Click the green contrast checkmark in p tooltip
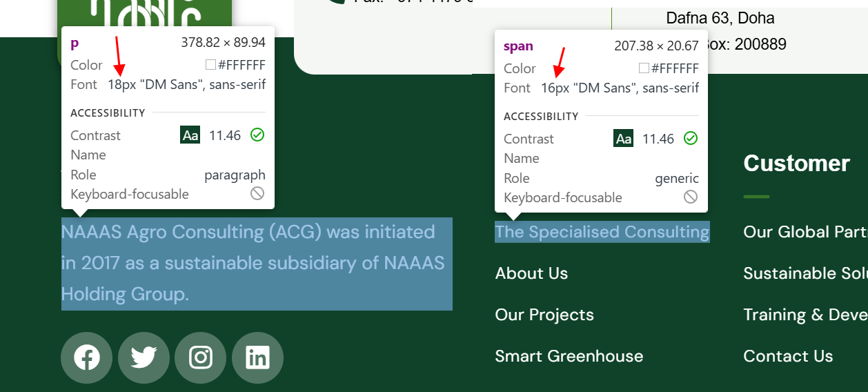Viewport: 868px width, 392px height. point(257,135)
